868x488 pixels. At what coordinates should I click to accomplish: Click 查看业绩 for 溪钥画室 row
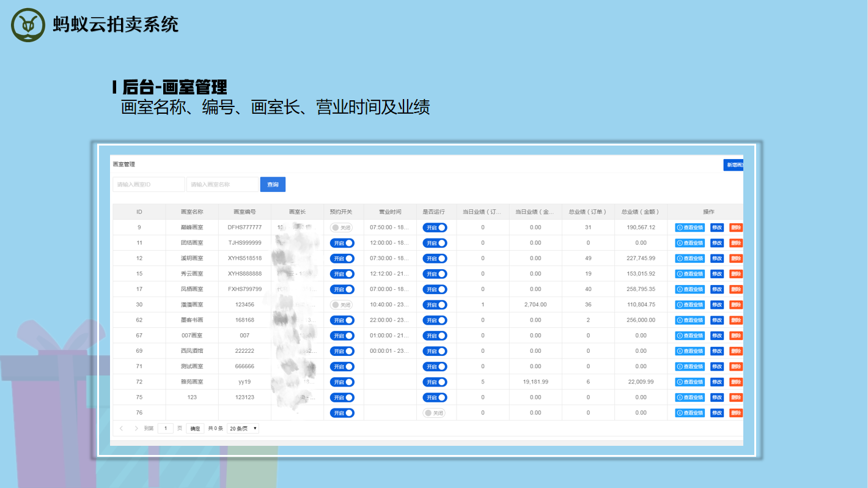pyautogui.click(x=690, y=259)
